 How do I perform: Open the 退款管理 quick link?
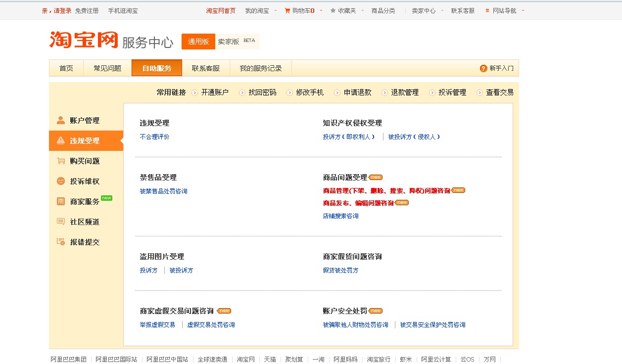[x=405, y=92]
